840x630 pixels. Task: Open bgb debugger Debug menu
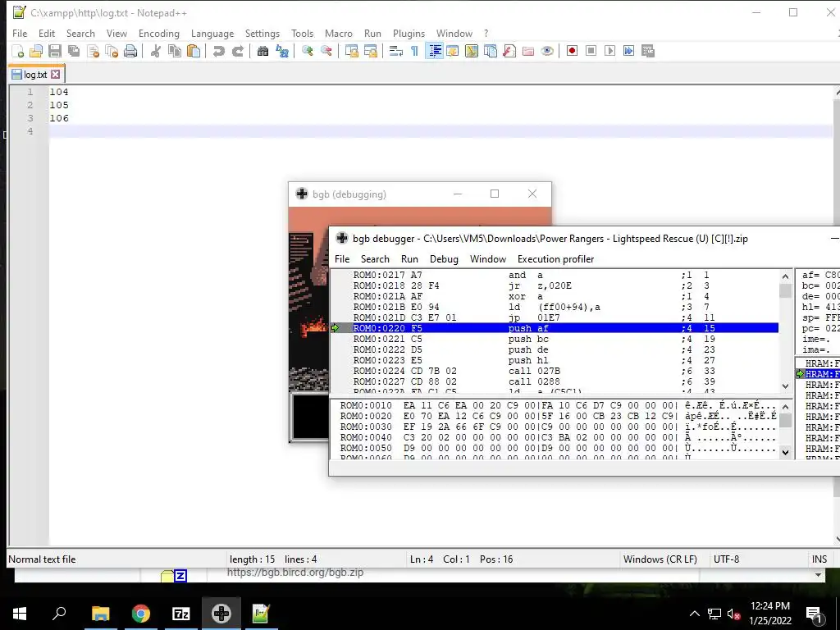coord(444,259)
